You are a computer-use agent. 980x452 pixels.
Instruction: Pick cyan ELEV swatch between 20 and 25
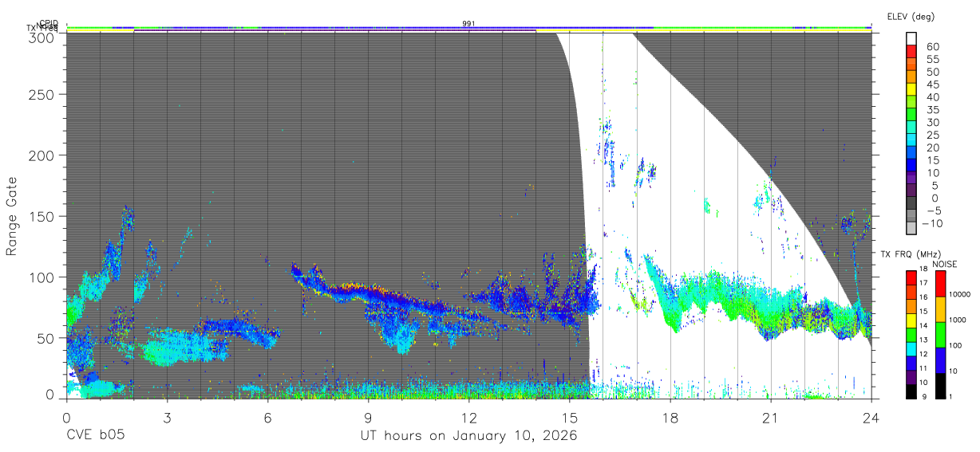point(912,141)
